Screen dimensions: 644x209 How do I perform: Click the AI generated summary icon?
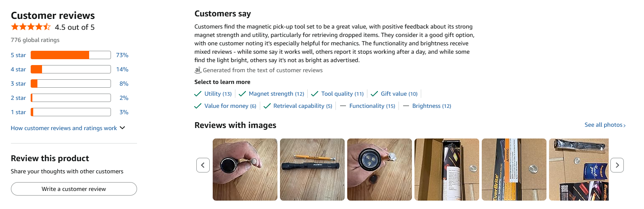click(198, 70)
